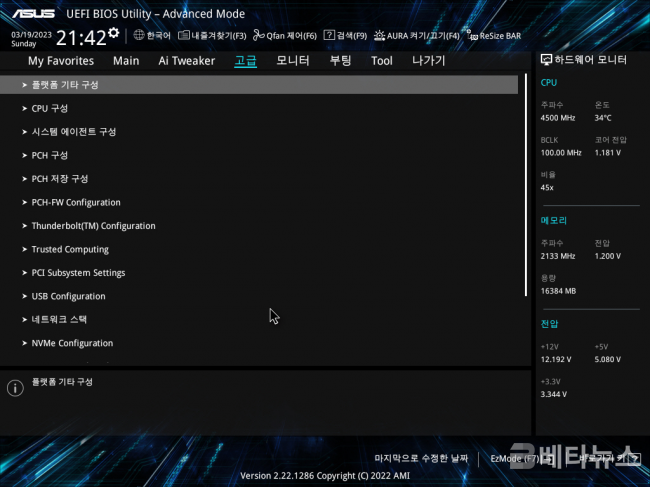
Task: Click memory frequency 2133 MHz
Action: pyautogui.click(x=558, y=256)
